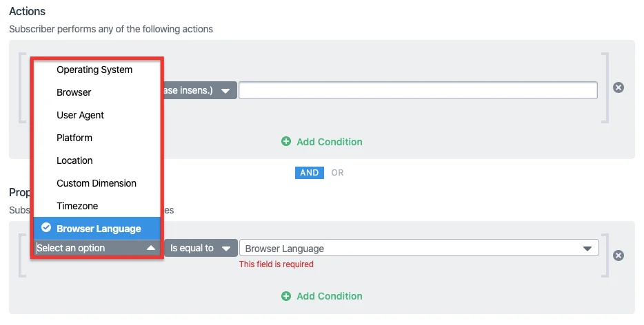Choose Operating System from the dropdown list
644x325 pixels.
tap(94, 70)
